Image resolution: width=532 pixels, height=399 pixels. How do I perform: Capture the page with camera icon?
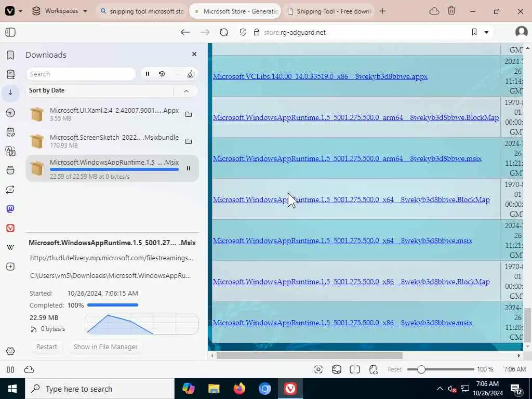318,369
